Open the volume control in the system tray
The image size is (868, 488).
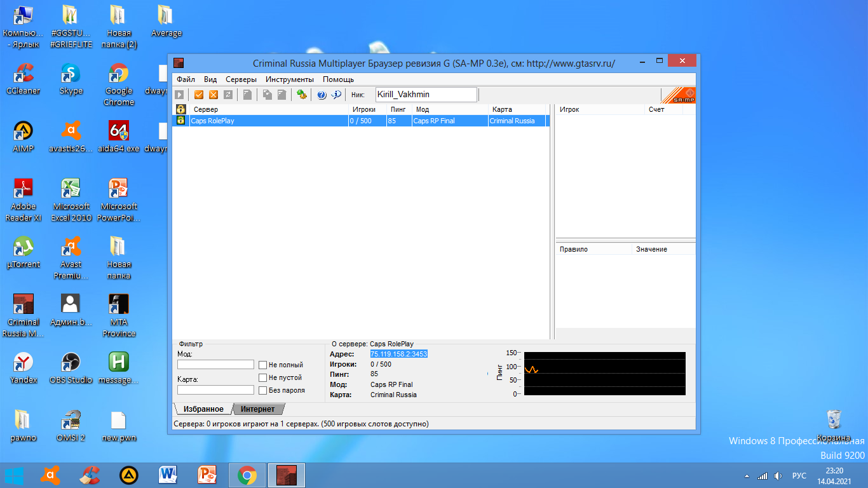click(x=778, y=476)
